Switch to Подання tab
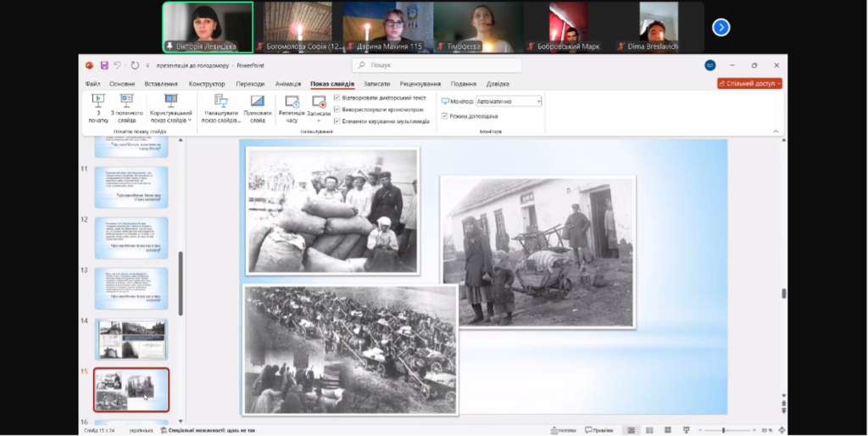The image size is (868, 436). tap(464, 84)
